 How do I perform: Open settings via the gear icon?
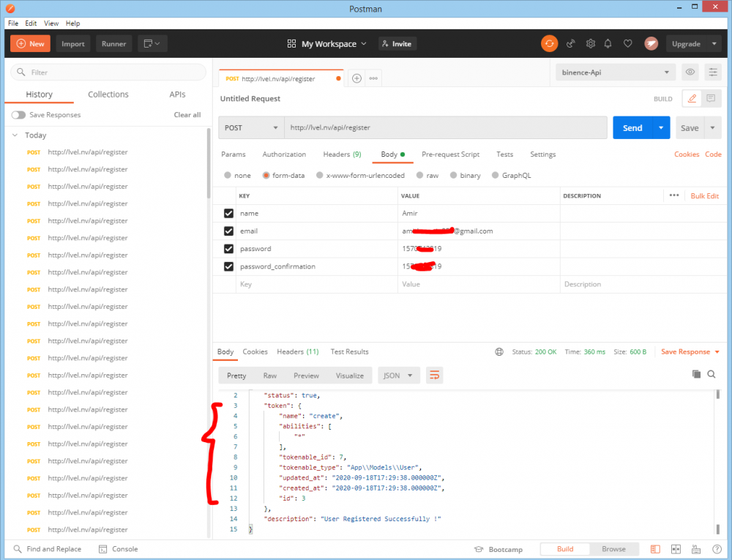591,44
